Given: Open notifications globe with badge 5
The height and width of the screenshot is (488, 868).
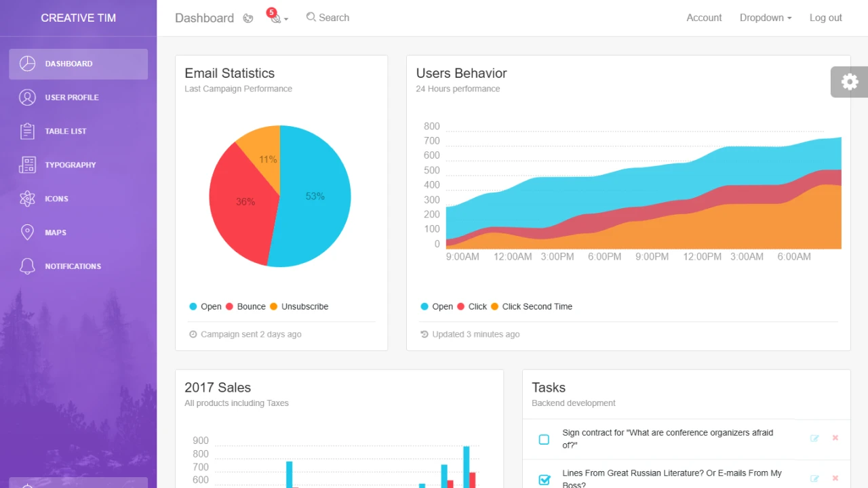Looking at the screenshot, I should tap(275, 17).
